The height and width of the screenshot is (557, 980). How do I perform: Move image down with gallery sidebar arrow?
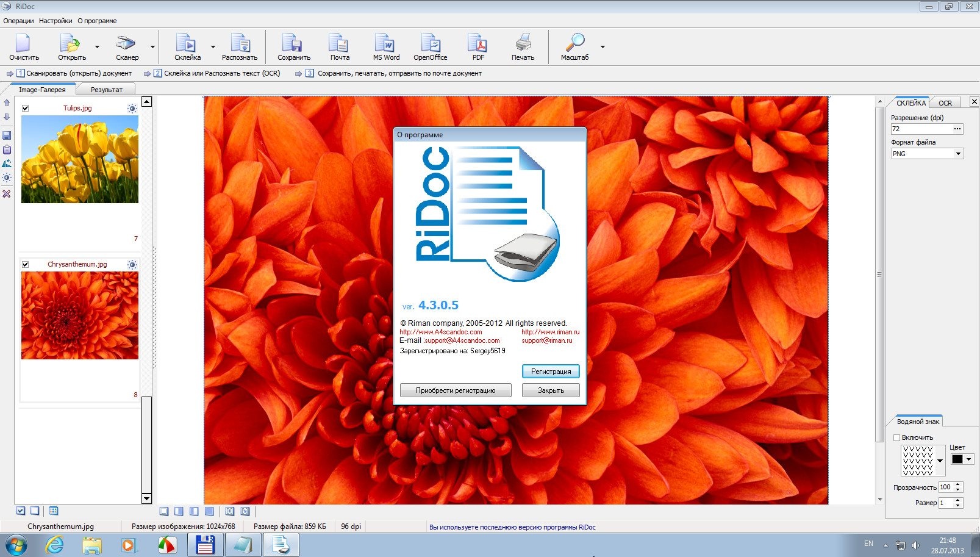pos(7,117)
